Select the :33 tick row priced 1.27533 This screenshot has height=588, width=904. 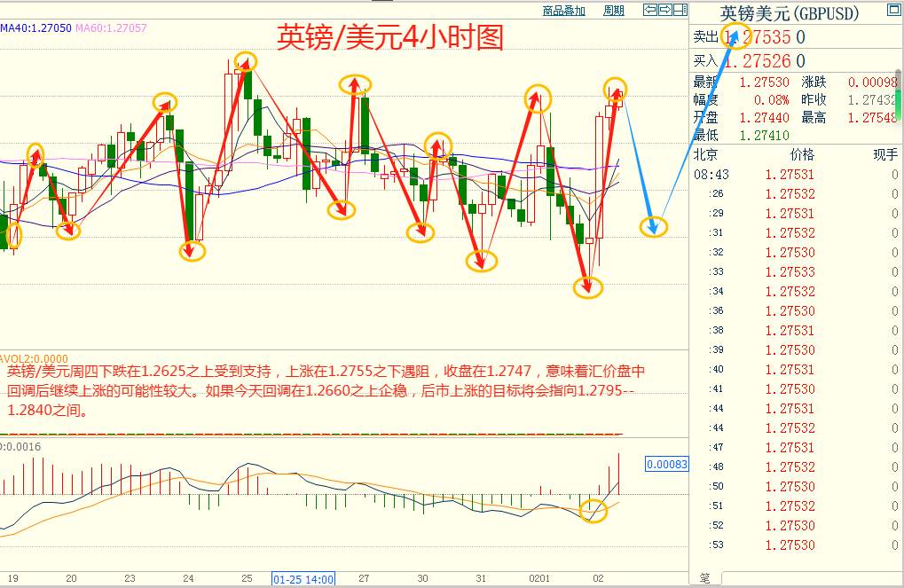click(796, 271)
